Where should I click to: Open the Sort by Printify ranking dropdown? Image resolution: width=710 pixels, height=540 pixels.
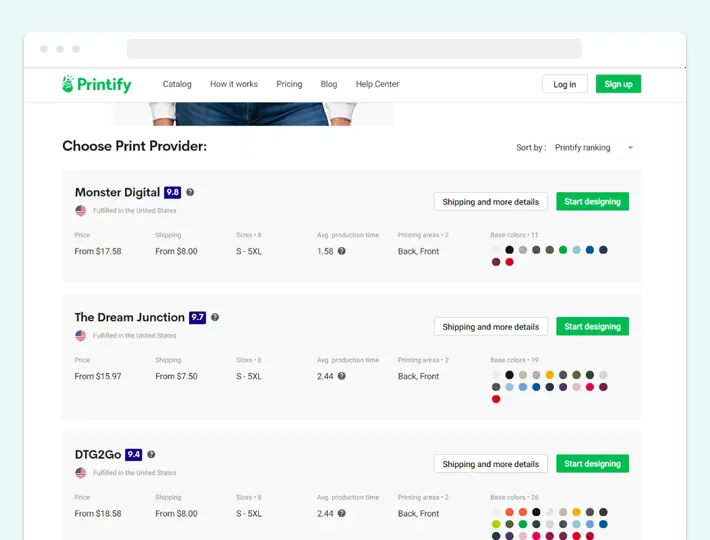point(594,148)
